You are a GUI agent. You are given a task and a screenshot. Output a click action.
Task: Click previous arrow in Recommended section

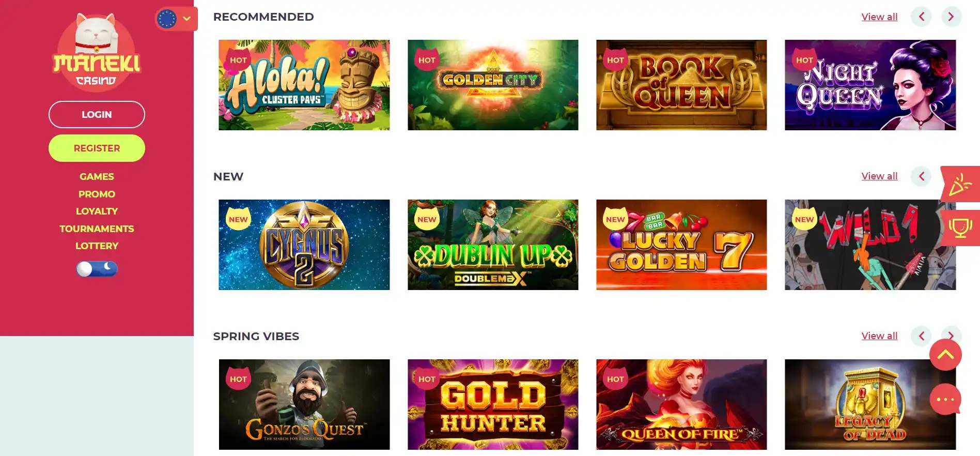921,17
